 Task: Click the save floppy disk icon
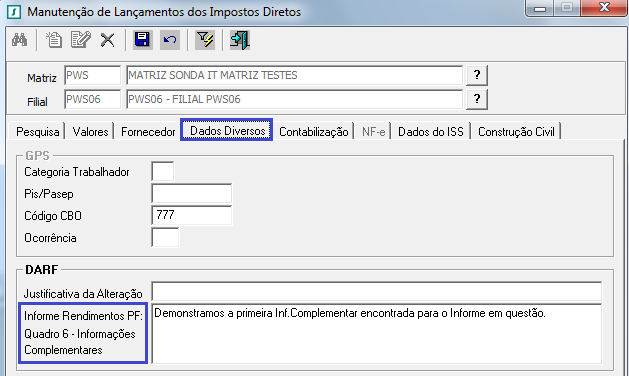[142, 40]
